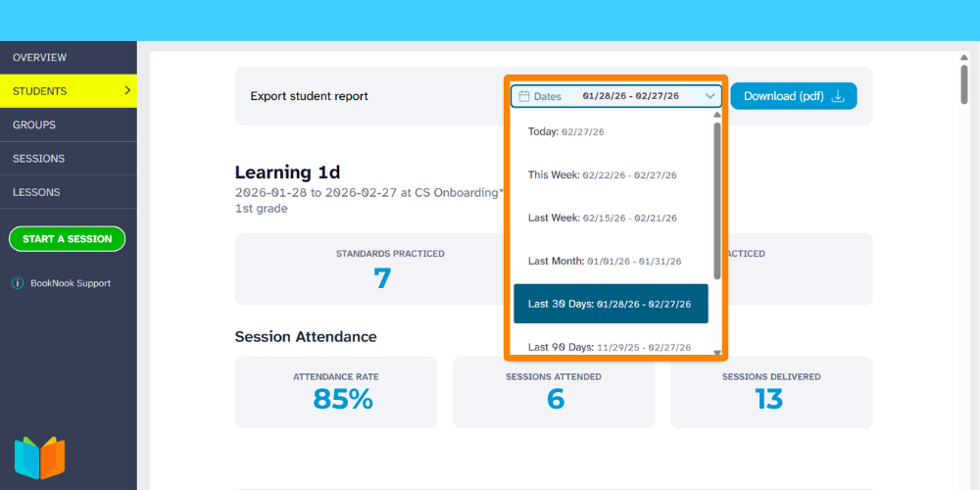Click the selected date range 01/28/26 - 02/27/26
Viewport: 980px width, 490px height.
pos(630,96)
